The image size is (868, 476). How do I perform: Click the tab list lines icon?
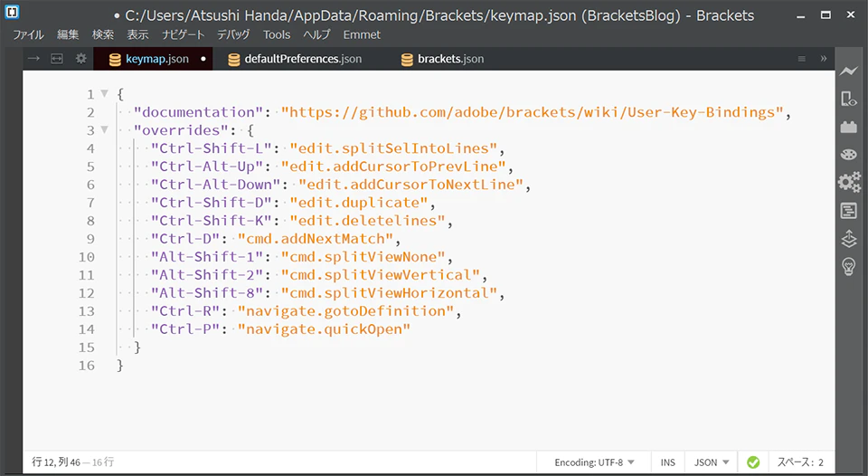click(801, 59)
